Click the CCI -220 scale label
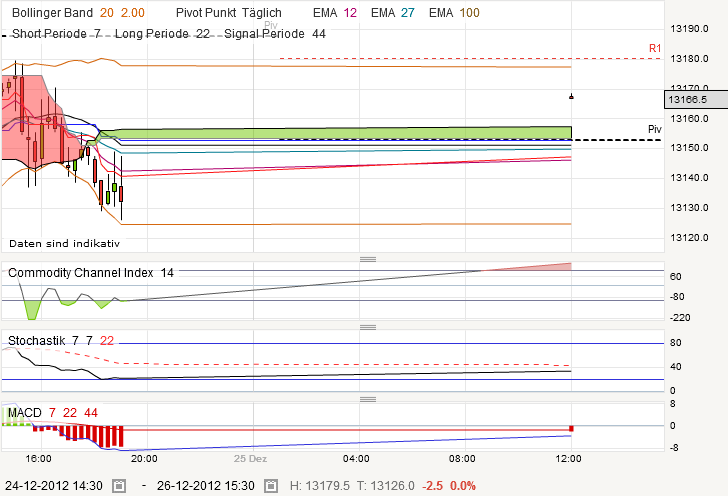The width and height of the screenshot is (728, 496). (680, 318)
